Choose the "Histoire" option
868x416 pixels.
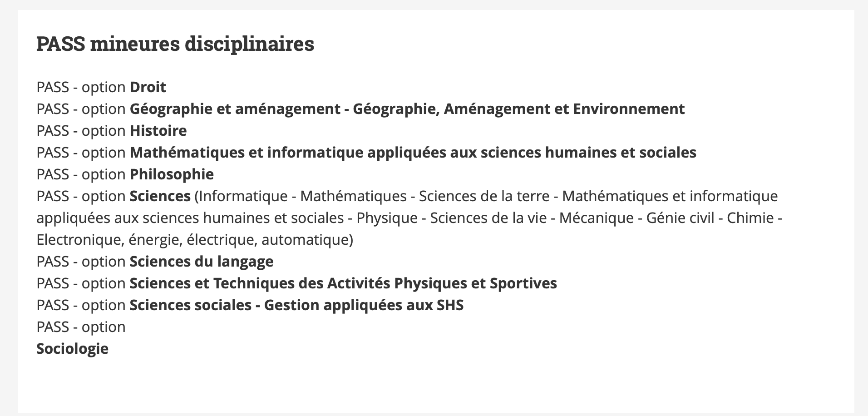[x=158, y=131]
